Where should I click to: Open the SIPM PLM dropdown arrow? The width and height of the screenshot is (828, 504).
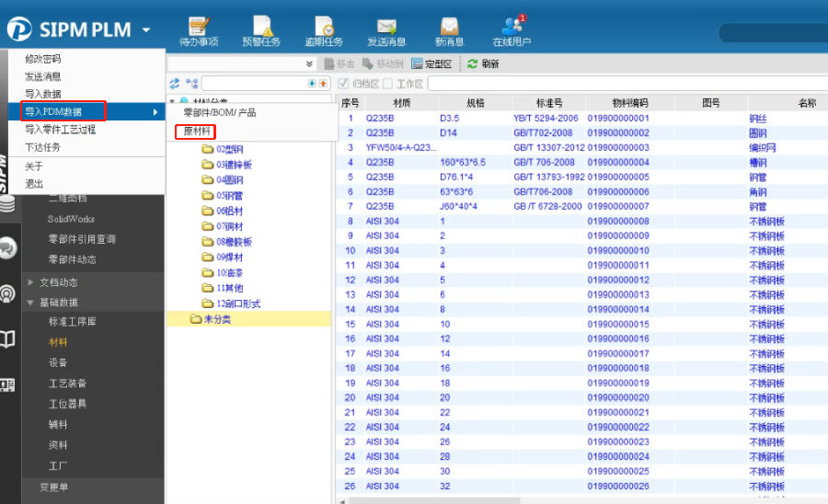[146, 30]
